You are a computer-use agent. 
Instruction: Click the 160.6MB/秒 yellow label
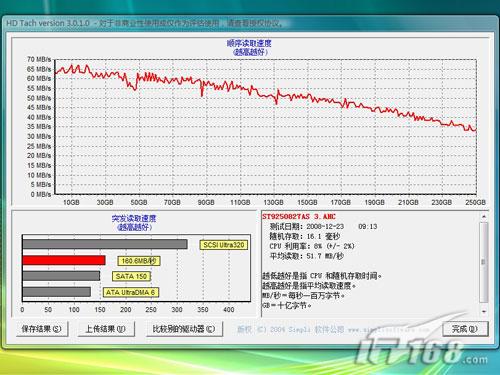click(x=139, y=261)
